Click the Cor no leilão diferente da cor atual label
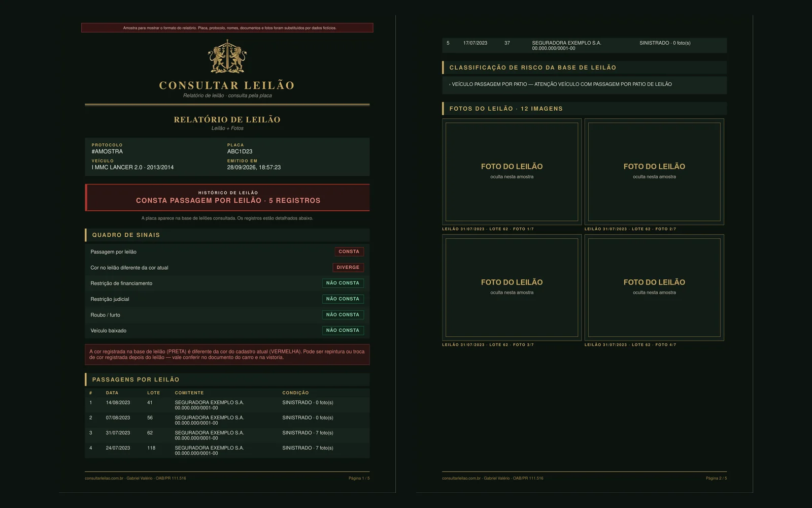Viewport: 812px width, 508px height. [x=129, y=268]
